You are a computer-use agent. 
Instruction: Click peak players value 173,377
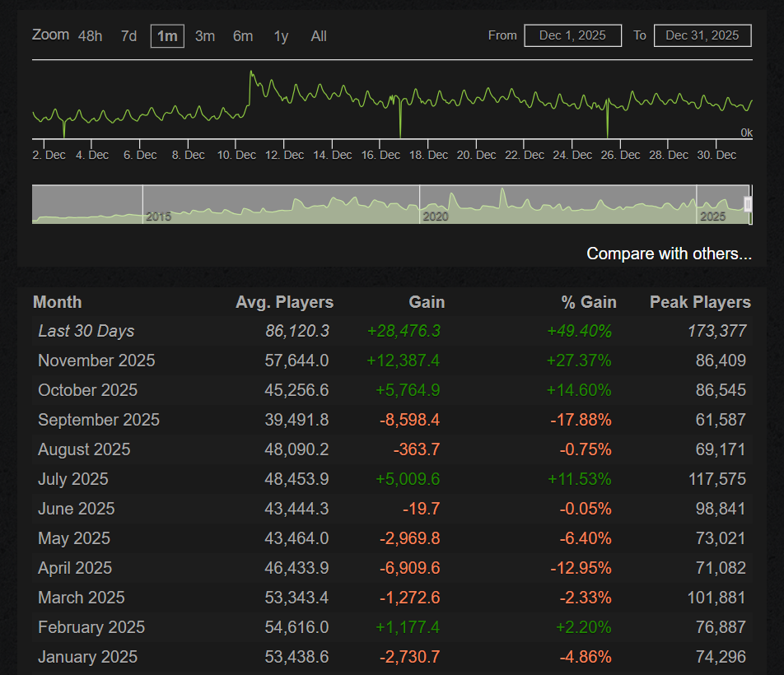coord(717,331)
